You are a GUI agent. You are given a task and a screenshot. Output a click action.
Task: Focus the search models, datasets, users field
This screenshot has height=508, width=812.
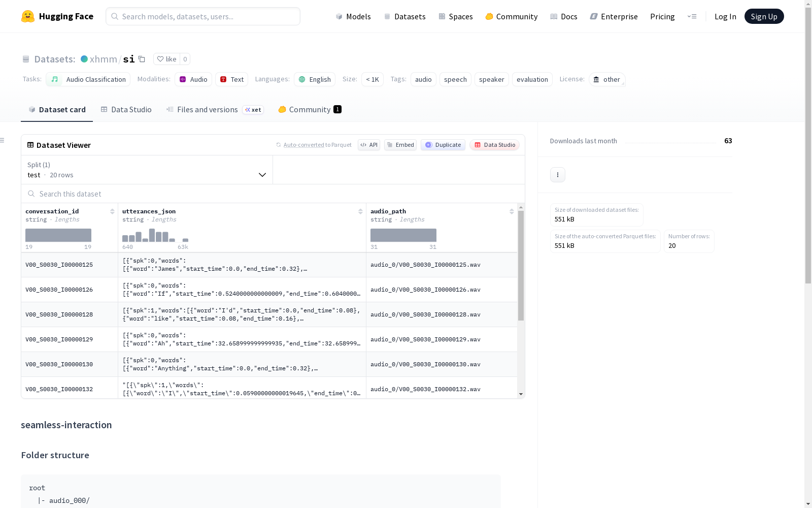(203, 16)
